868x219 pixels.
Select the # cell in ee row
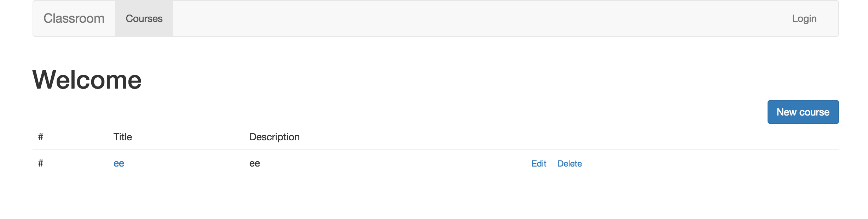point(41,163)
